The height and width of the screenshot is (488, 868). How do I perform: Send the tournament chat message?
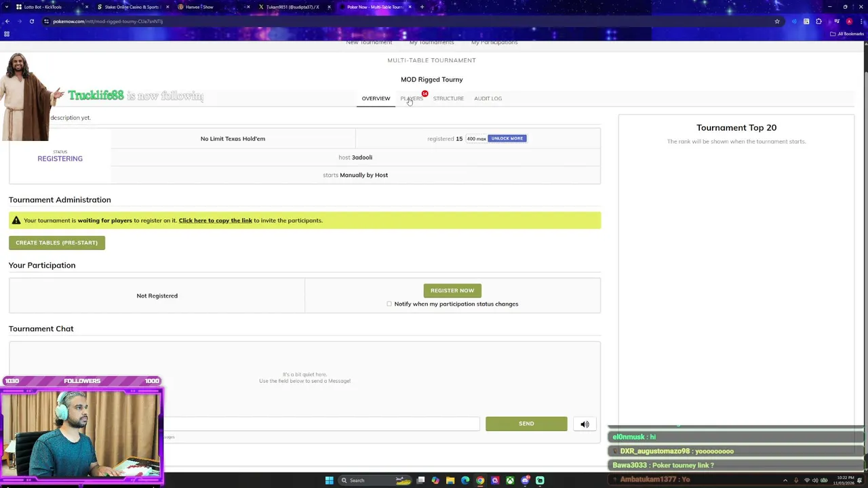(x=526, y=424)
